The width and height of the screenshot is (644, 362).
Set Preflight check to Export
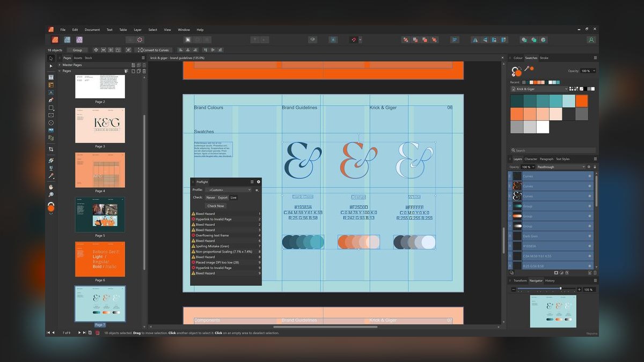(223, 197)
